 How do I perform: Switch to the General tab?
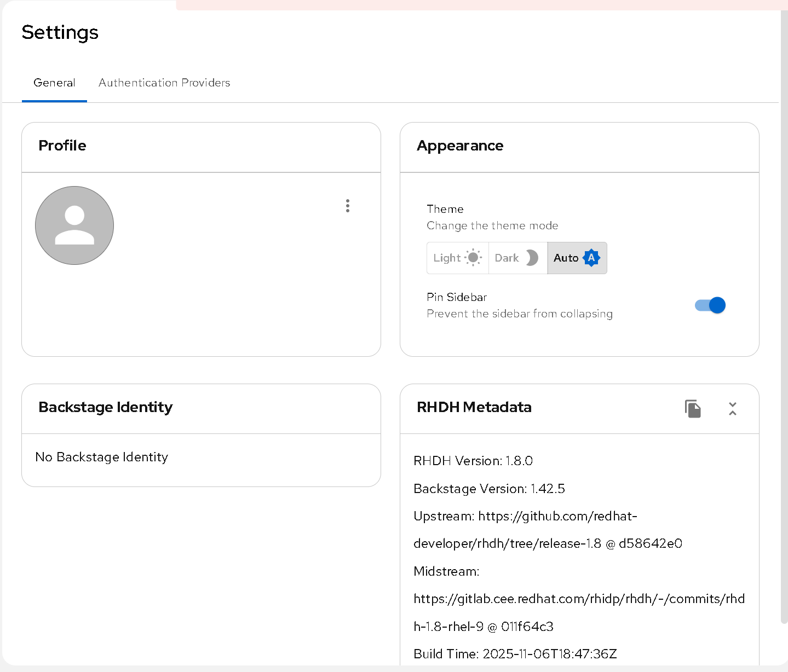tap(54, 83)
